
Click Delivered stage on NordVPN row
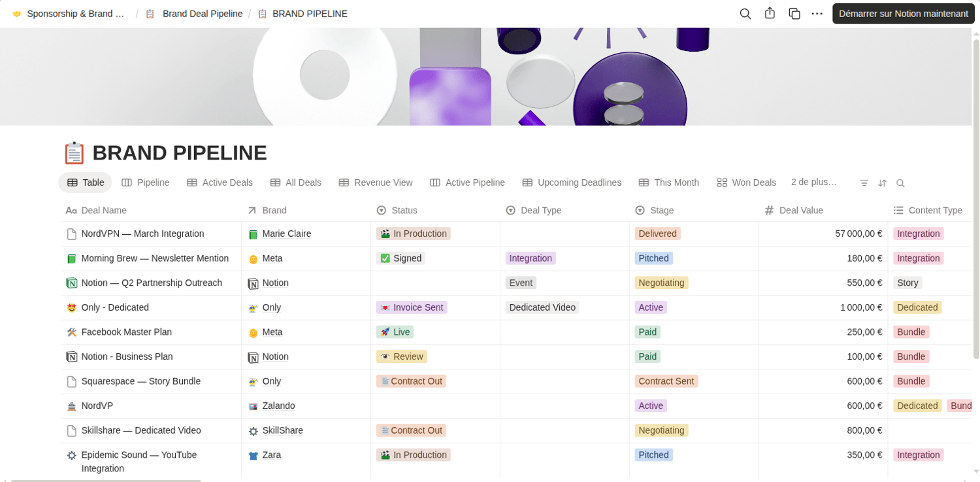pos(657,233)
